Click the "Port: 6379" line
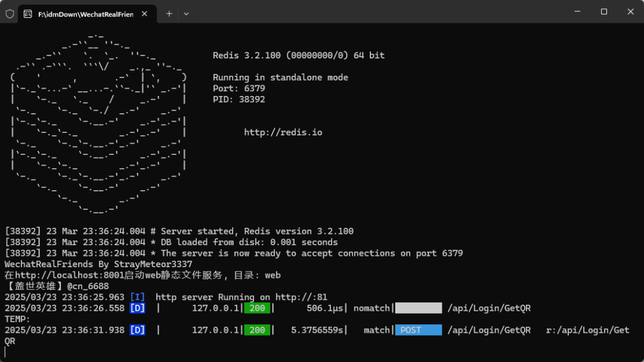 [x=239, y=88]
